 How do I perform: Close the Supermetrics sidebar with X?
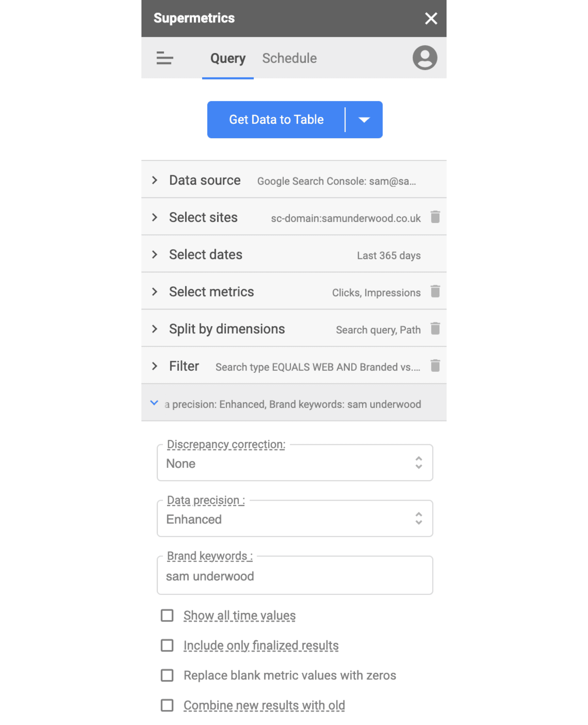tap(431, 18)
